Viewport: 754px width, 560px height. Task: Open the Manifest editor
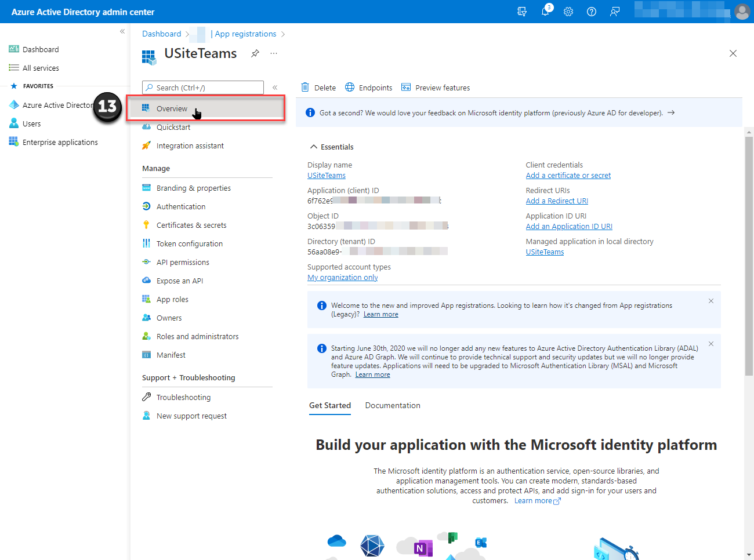tap(164, 355)
